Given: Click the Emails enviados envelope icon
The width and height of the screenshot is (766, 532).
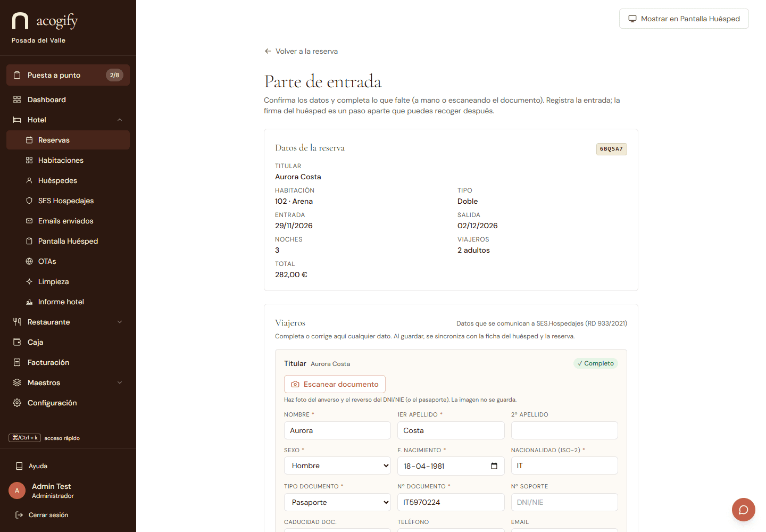Looking at the screenshot, I should click(29, 221).
